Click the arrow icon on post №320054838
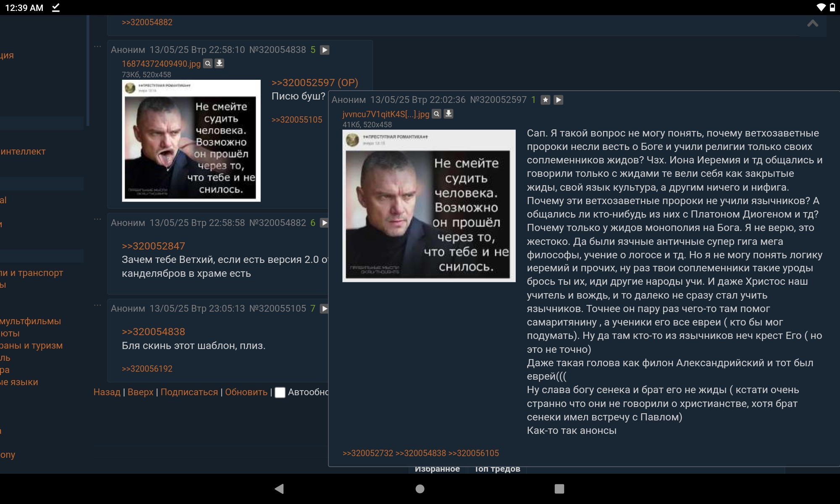Screen dimensions: 840x504 pos(325,50)
